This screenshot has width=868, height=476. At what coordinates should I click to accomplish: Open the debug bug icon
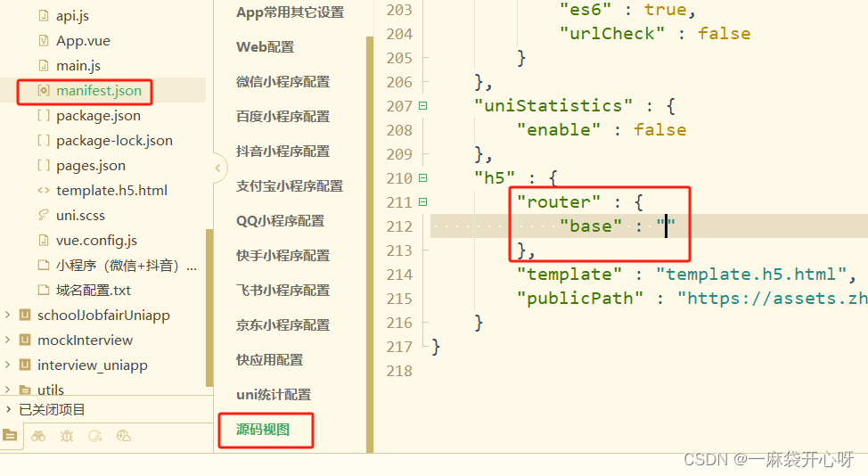pyautogui.click(x=67, y=436)
